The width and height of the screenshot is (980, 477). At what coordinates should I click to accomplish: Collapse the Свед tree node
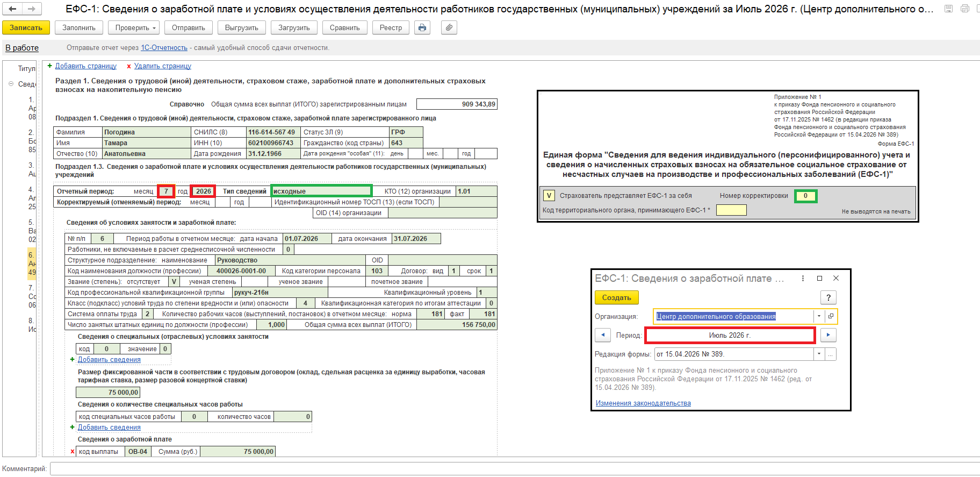[11, 84]
